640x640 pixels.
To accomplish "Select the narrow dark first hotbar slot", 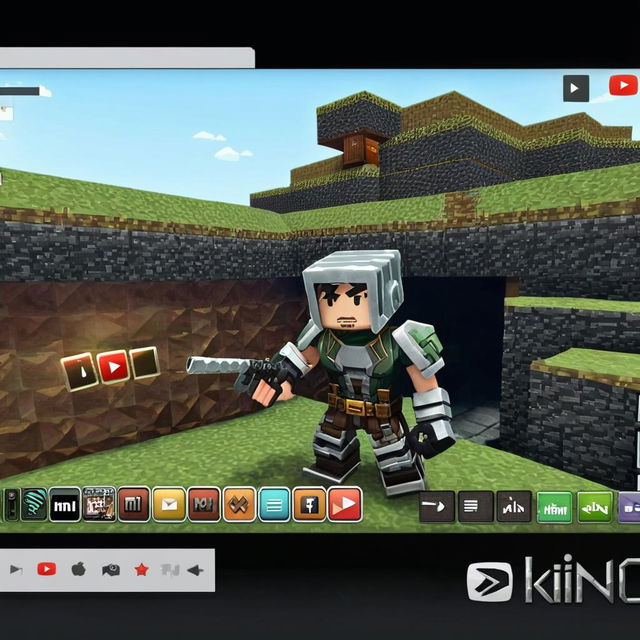I will coord(12,504).
